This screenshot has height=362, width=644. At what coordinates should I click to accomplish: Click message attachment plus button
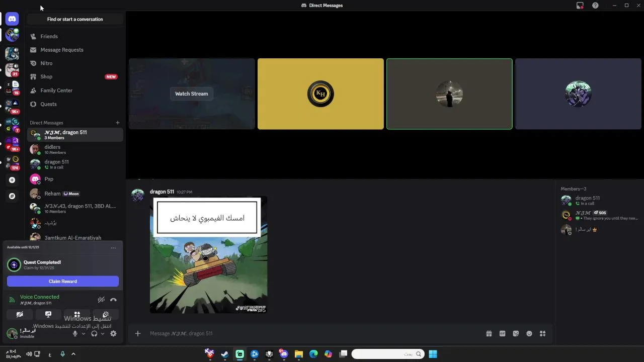click(137, 333)
